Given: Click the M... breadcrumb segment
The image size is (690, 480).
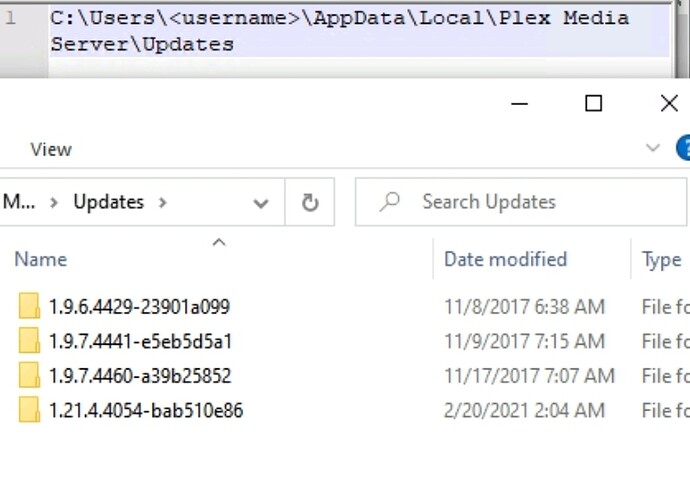Looking at the screenshot, I should click(18, 202).
